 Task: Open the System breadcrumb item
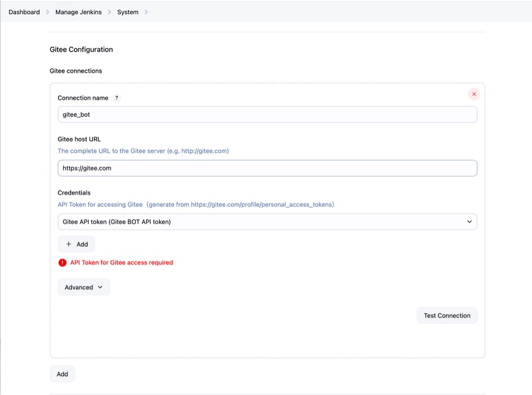pyautogui.click(x=128, y=12)
